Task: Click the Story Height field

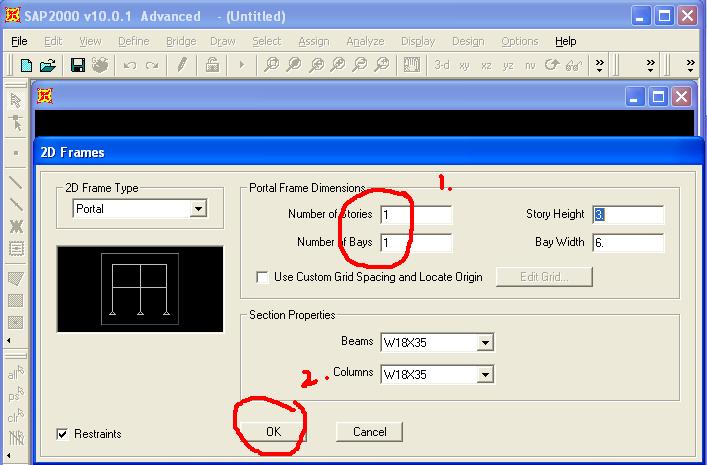Action: click(628, 215)
